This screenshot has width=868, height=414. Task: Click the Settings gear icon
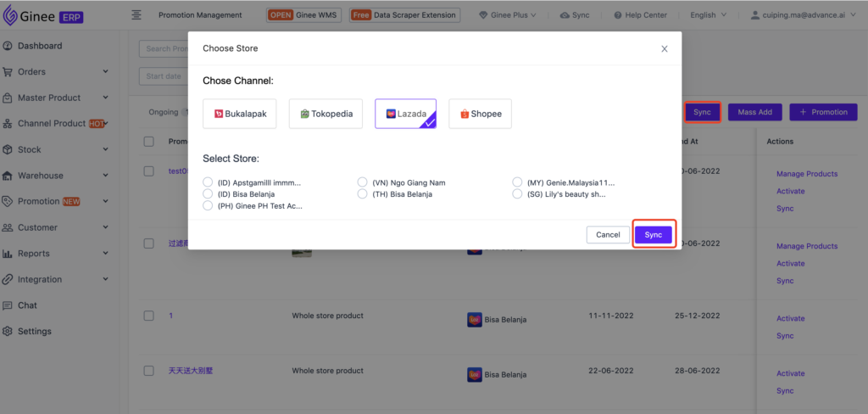(x=8, y=332)
